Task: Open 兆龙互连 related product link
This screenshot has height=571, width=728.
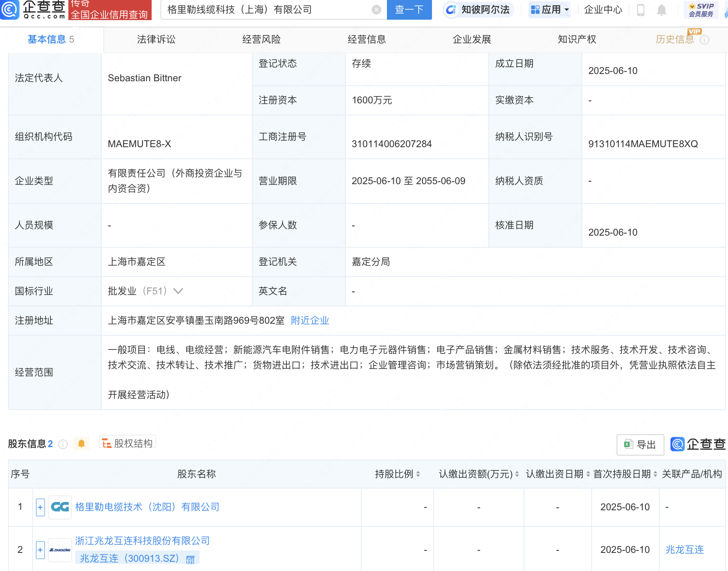Action: pyautogui.click(x=685, y=550)
